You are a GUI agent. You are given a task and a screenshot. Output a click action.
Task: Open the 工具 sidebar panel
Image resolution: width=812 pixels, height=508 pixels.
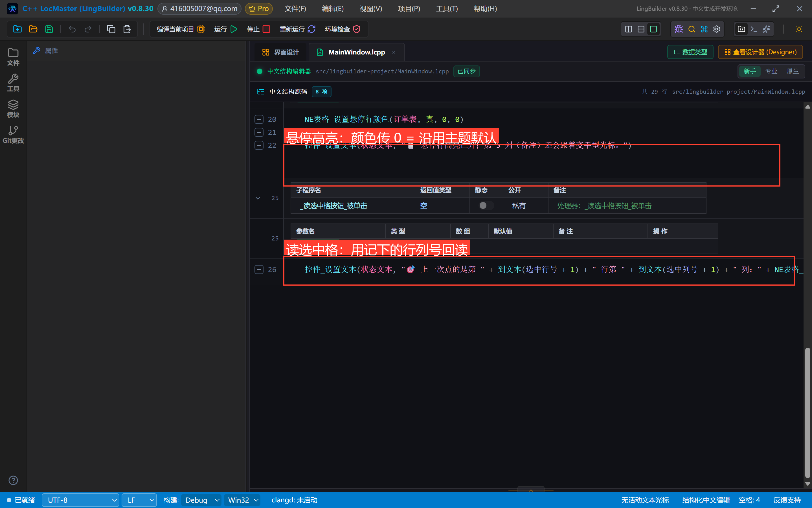[13, 83]
